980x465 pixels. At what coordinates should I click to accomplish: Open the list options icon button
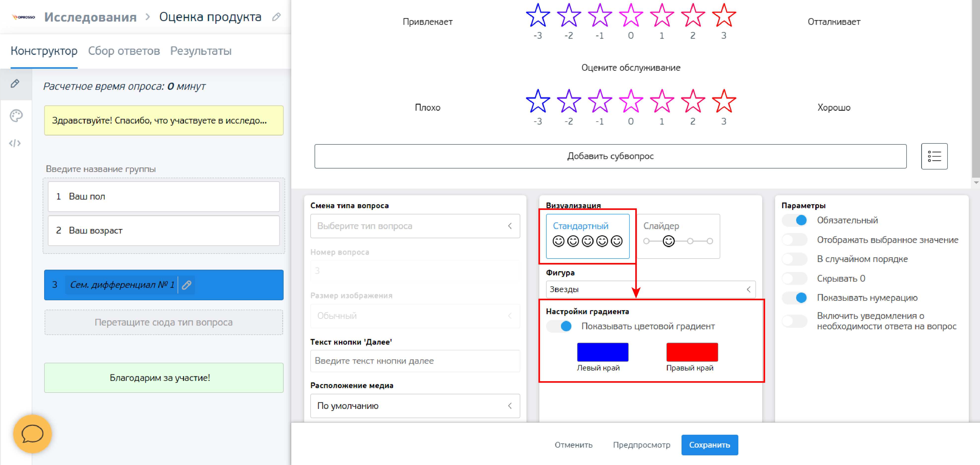(x=934, y=156)
